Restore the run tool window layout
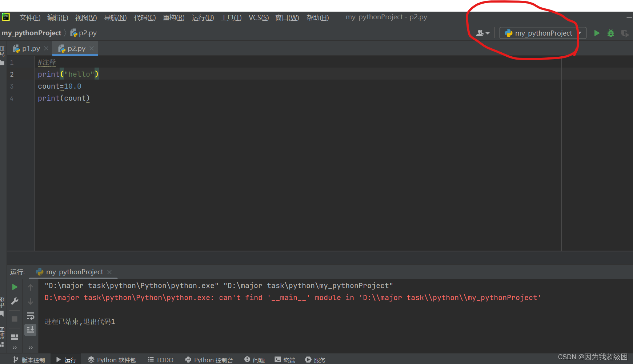633x364 pixels. point(15,337)
